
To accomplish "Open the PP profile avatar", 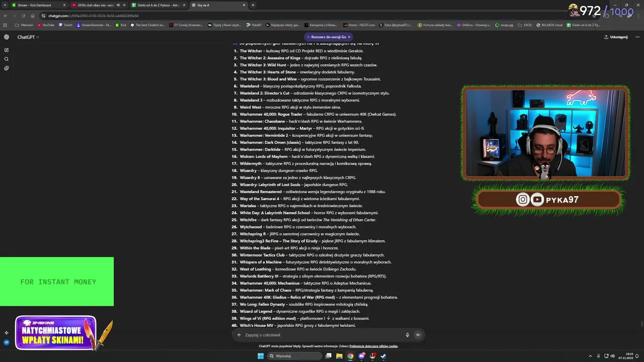I will point(7,342).
